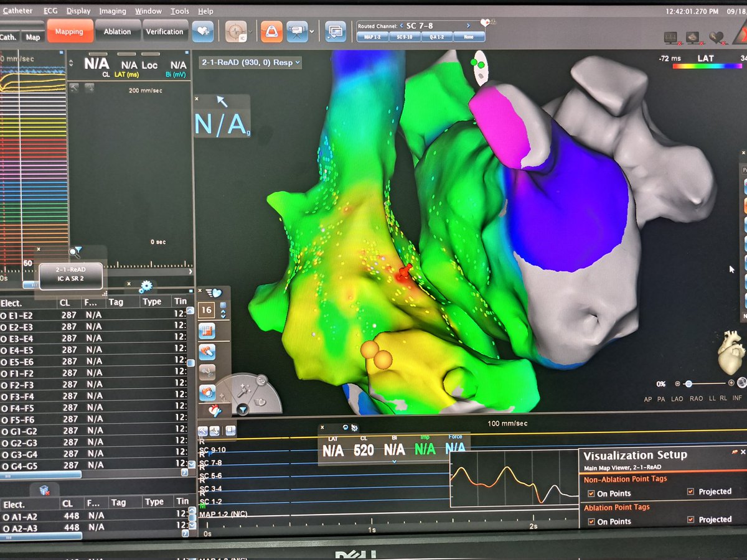The width and height of the screenshot is (747, 560).
Task: Select the Cath. tab
Action: pos(9,37)
